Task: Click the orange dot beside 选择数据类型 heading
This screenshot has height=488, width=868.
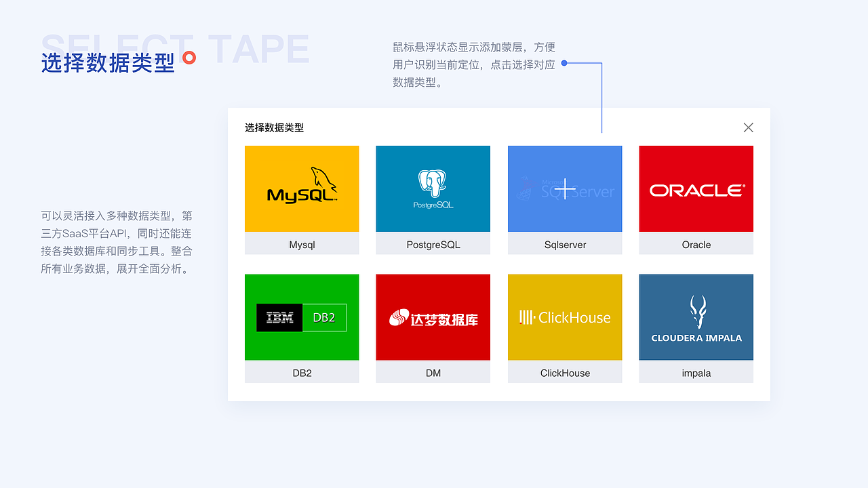Action: [190, 58]
